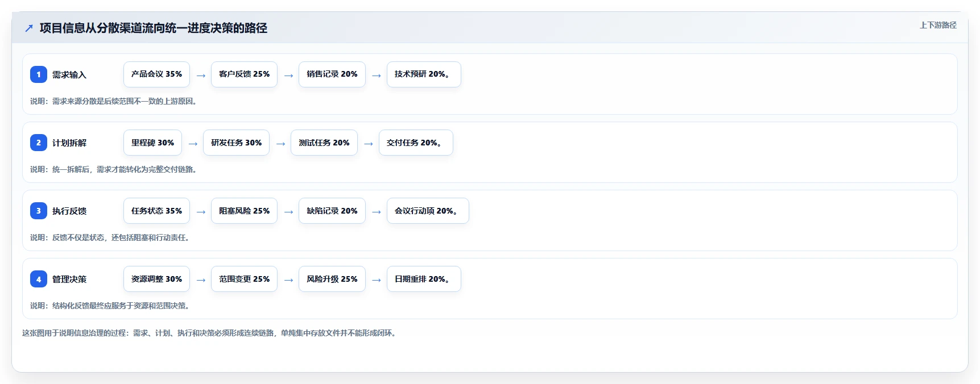Image resolution: width=980 pixels, height=384 pixels.
Task: Select the 资源调整 30% chip
Action: pyautogui.click(x=156, y=279)
